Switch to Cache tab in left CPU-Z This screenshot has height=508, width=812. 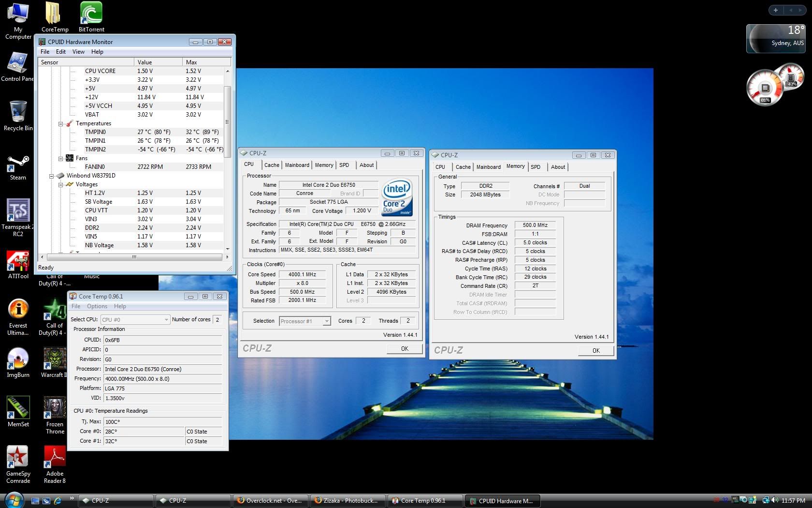[272, 165]
